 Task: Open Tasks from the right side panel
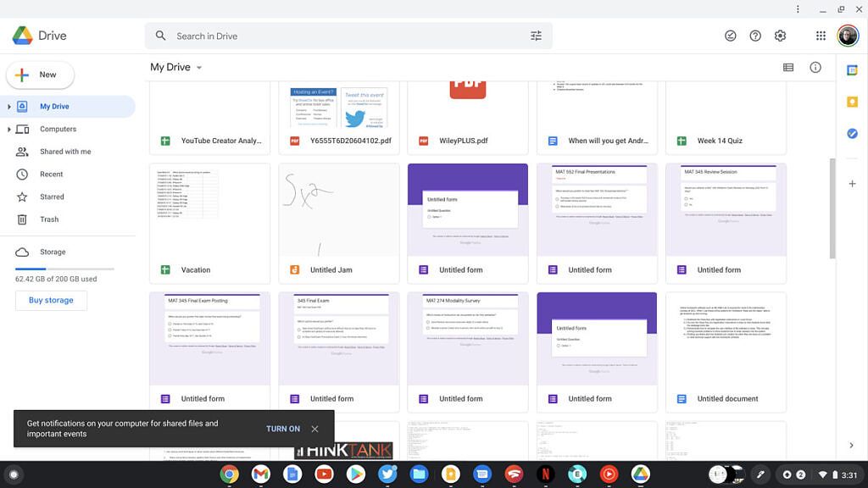click(x=852, y=133)
